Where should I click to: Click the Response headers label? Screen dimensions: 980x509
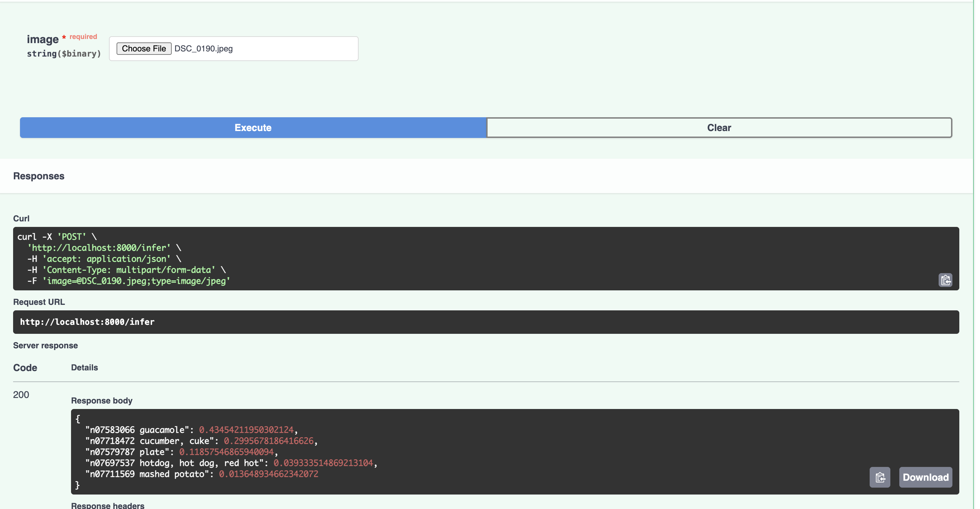click(x=108, y=505)
